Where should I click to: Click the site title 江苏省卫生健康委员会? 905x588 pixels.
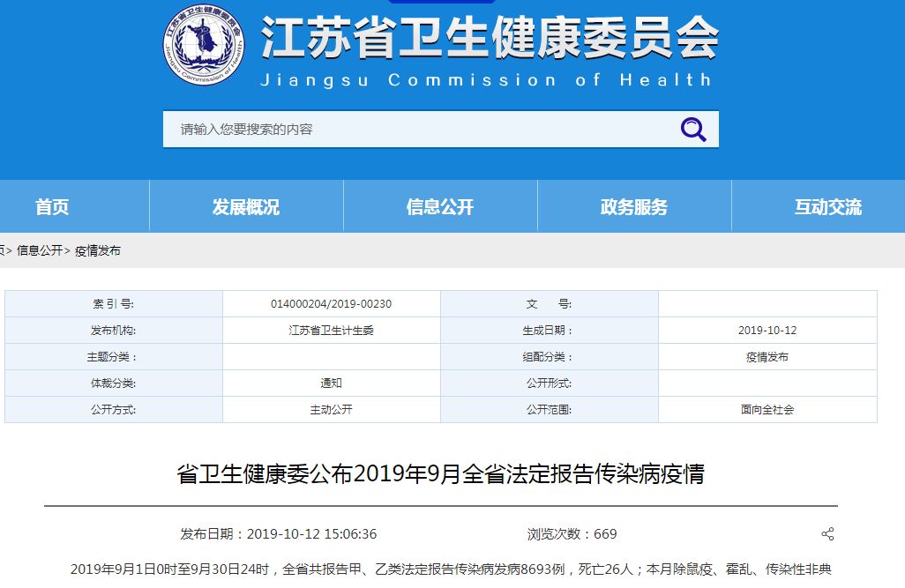[490, 38]
